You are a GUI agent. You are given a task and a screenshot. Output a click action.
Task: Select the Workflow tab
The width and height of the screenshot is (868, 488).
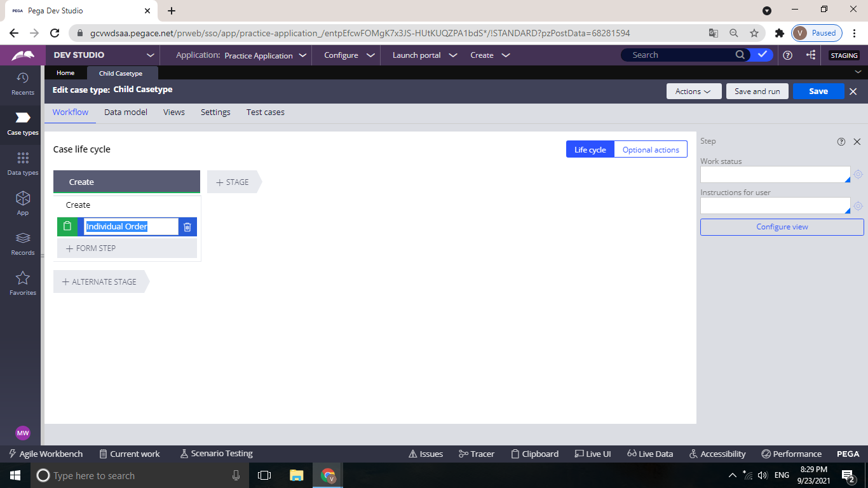pos(71,112)
